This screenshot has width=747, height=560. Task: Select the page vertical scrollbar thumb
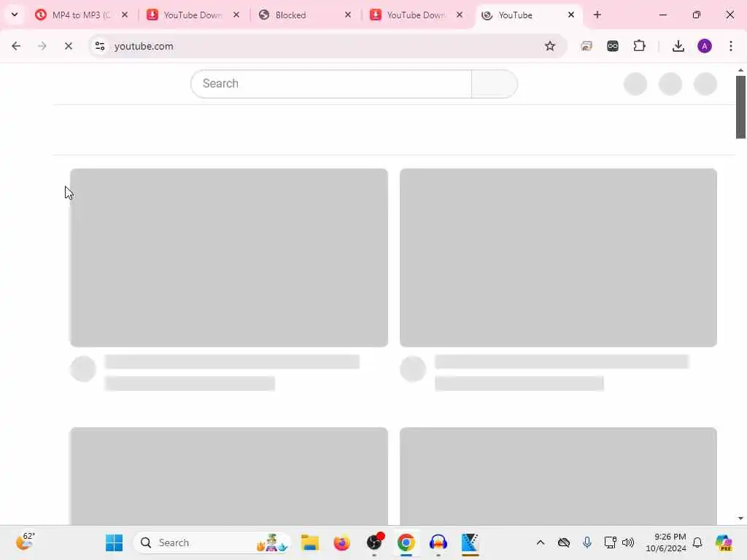pos(740,106)
